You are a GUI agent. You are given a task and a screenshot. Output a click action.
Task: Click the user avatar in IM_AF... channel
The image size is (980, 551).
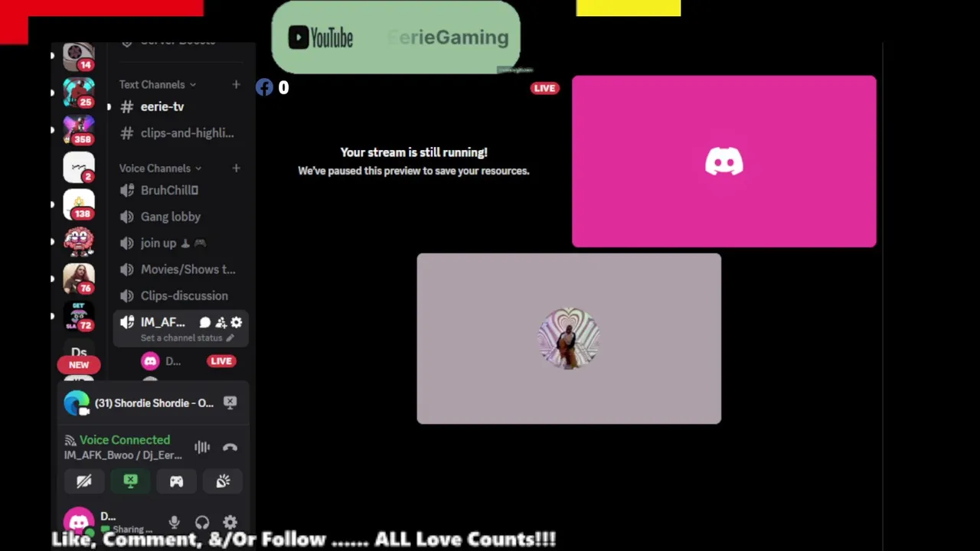150,361
